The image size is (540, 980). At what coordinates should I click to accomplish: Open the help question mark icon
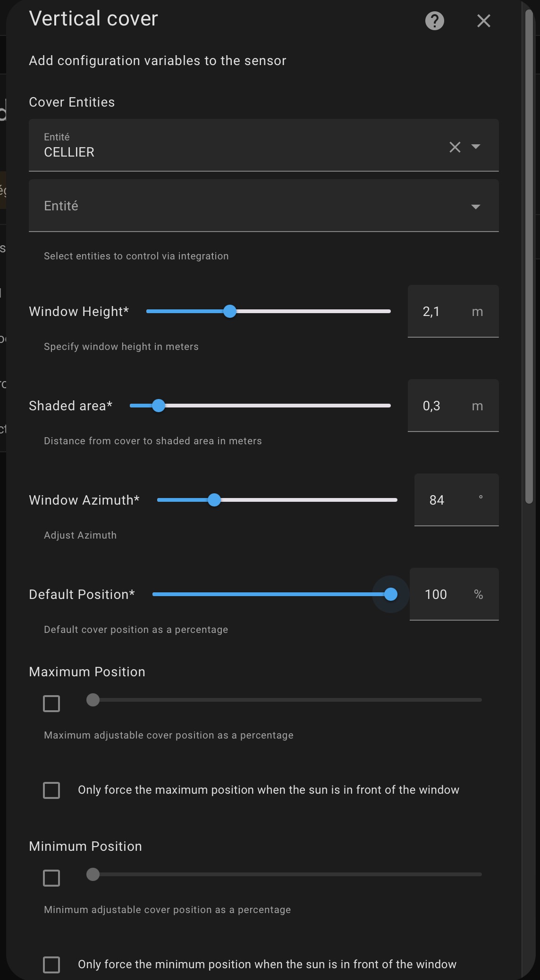[x=434, y=21]
